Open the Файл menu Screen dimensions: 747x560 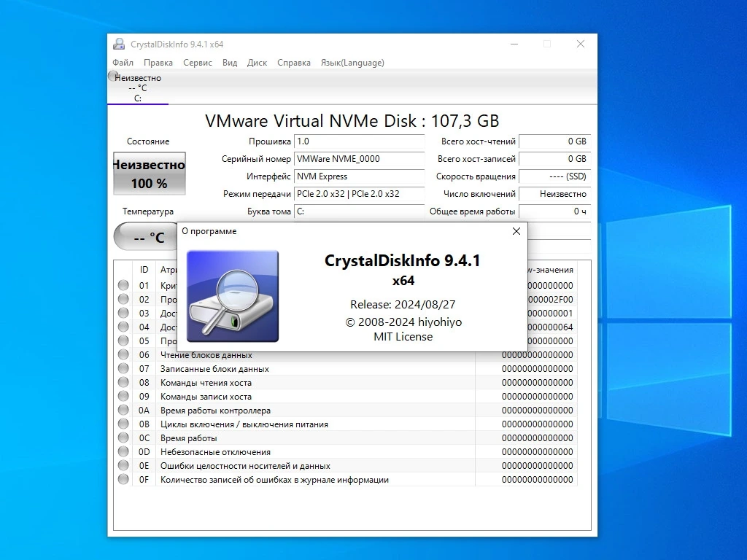click(x=123, y=63)
